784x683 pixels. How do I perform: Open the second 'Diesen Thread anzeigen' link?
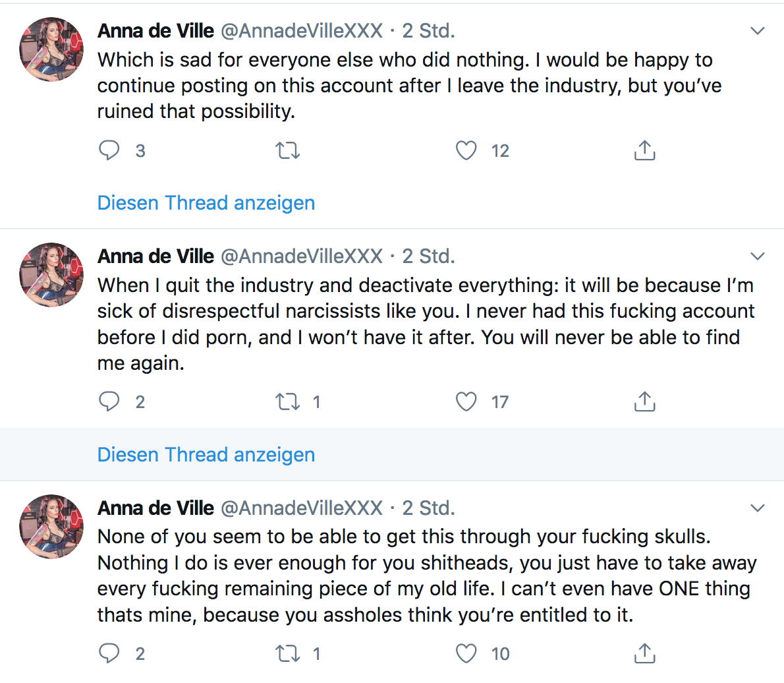206,454
